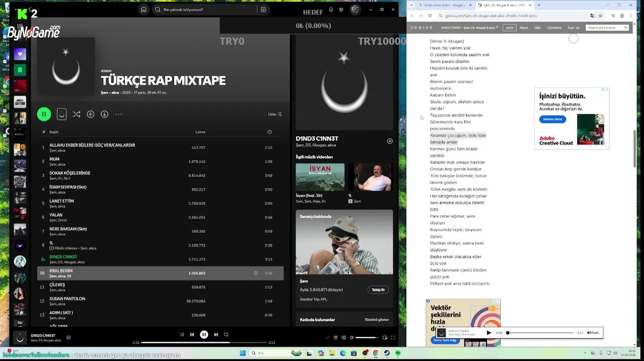The image size is (644, 361).
Task: Adjust Spotify volume slider
Action: 367,337
